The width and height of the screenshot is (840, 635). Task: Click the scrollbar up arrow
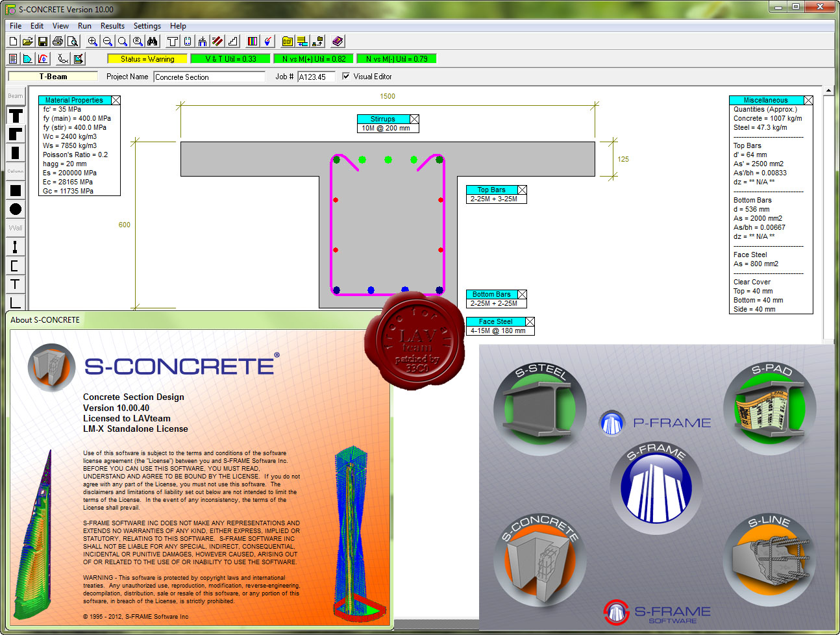828,90
